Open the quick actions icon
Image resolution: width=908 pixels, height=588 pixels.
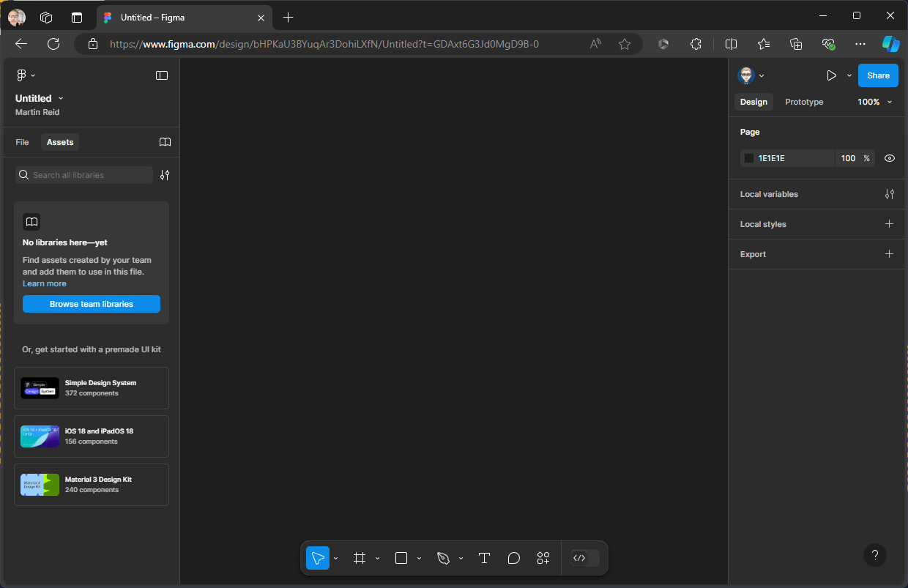[x=543, y=557]
